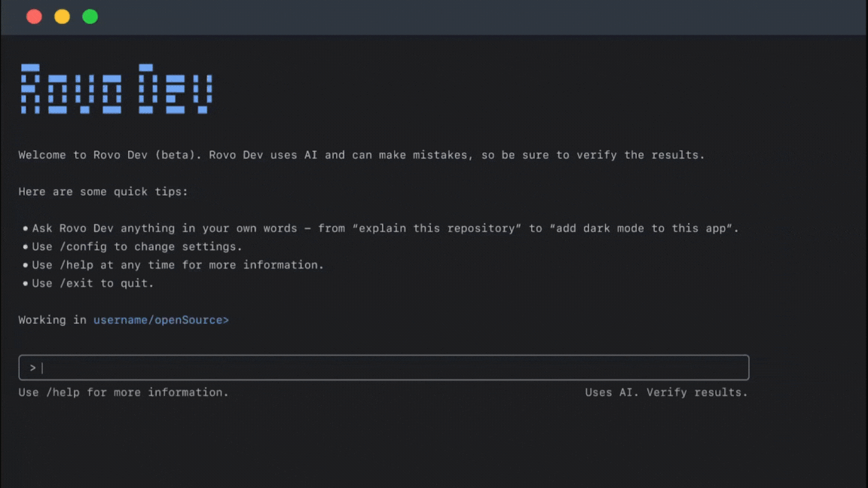Click the green maximize window button
This screenshot has height=488, width=868.
click(x=90, y=17)
